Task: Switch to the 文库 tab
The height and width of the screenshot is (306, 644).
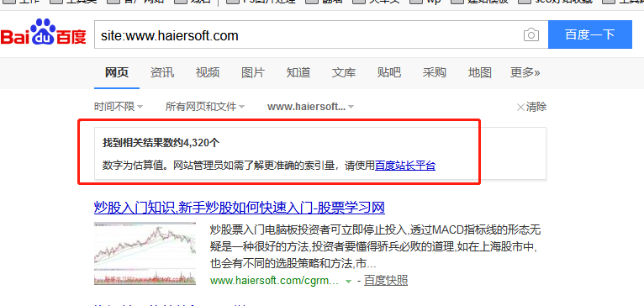Action: coord(343,72)
